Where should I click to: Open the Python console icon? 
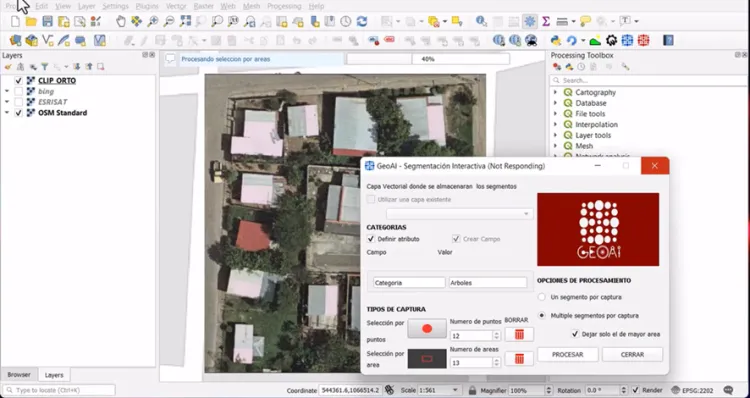coord(556,40)
